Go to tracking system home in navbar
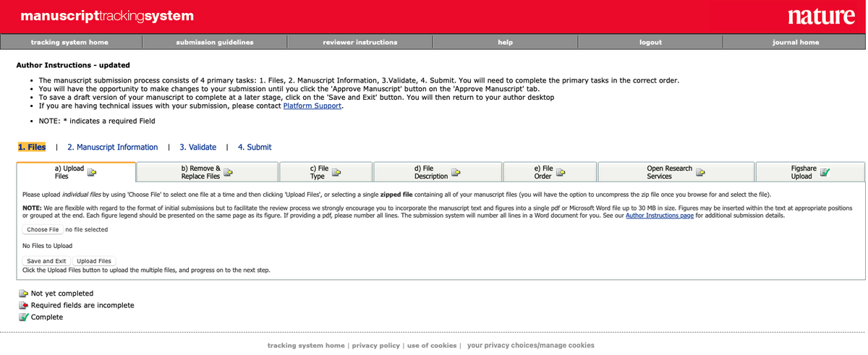This screenshot has width=868, height=355. [x=69, y=42]
